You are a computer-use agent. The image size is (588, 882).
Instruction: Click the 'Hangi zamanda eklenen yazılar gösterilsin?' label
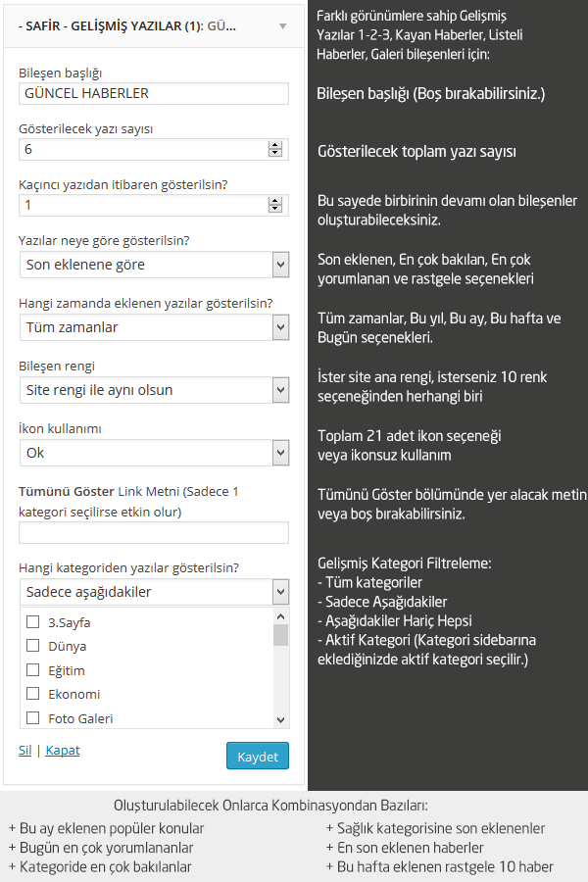146,304
